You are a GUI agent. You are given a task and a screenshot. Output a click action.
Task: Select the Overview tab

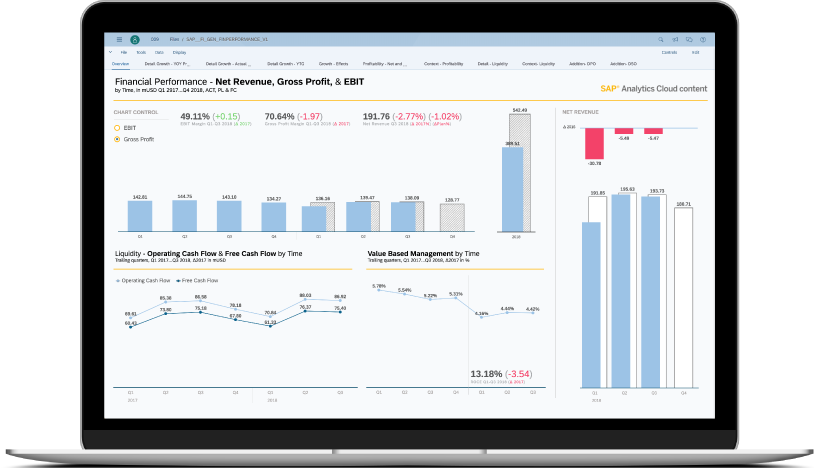pos(120,64)
